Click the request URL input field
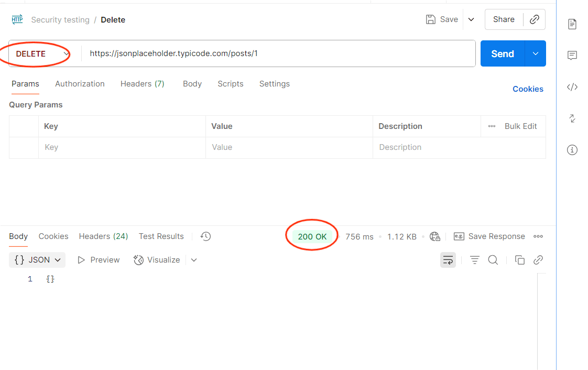Image resolution: width=588 pixels, height=370 pixels. (x=262, y=53)
